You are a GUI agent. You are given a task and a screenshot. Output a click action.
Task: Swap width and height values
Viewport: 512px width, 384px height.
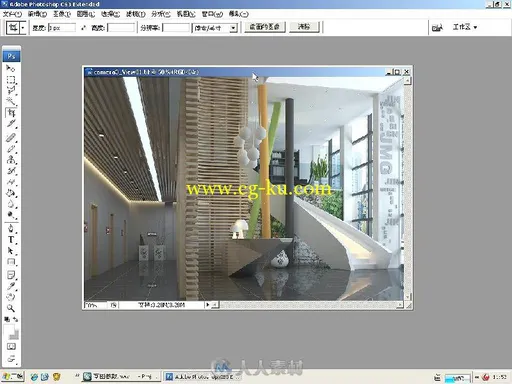click(x=83, y=28)
